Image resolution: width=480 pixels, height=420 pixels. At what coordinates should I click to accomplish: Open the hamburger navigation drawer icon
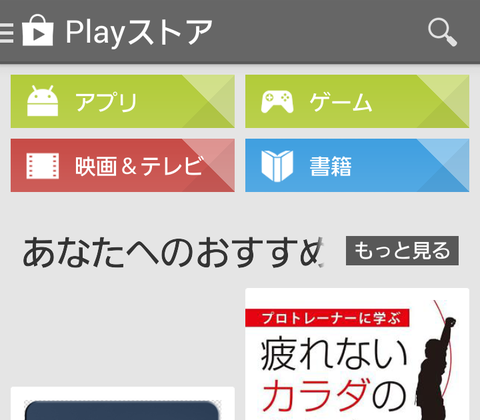[7, 33]
